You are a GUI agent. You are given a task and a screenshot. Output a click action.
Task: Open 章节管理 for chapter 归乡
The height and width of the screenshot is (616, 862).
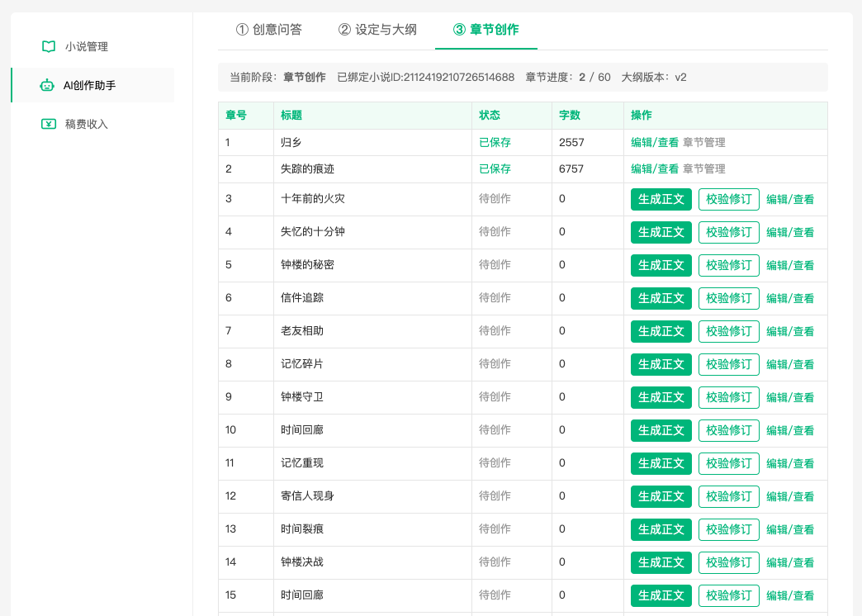click(704, 143)
